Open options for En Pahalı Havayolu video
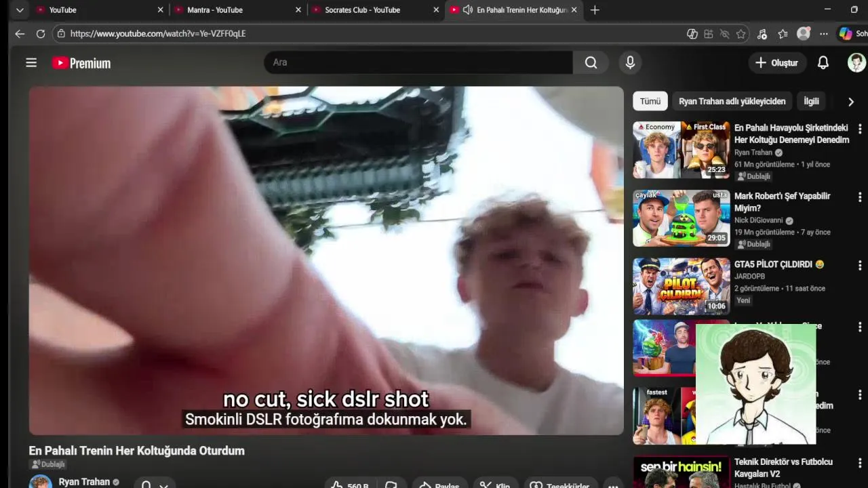Screen dimensions: 868x488 coord(860,129)
